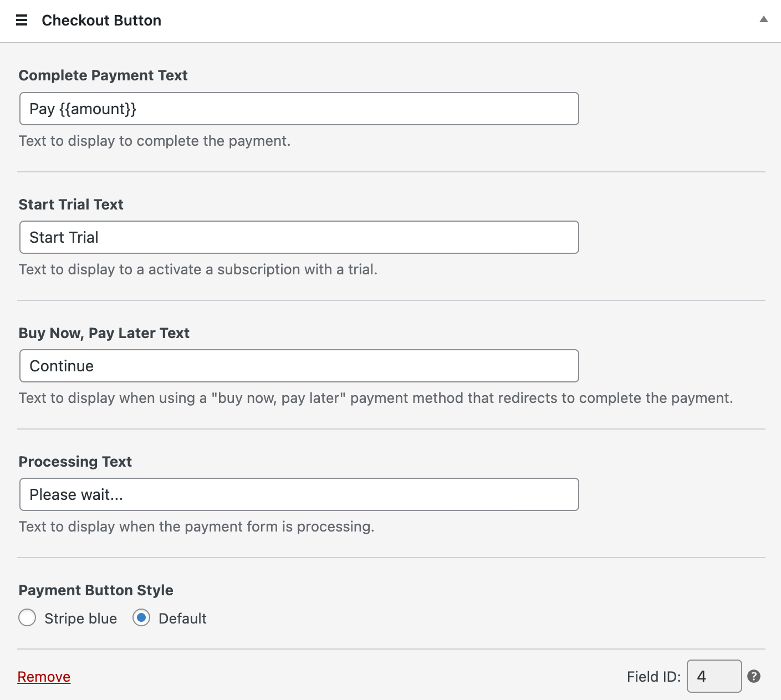Click the collapse arrow in the top-right corner
Viewport: 781px width, 700px height.
tap(763, 18)
